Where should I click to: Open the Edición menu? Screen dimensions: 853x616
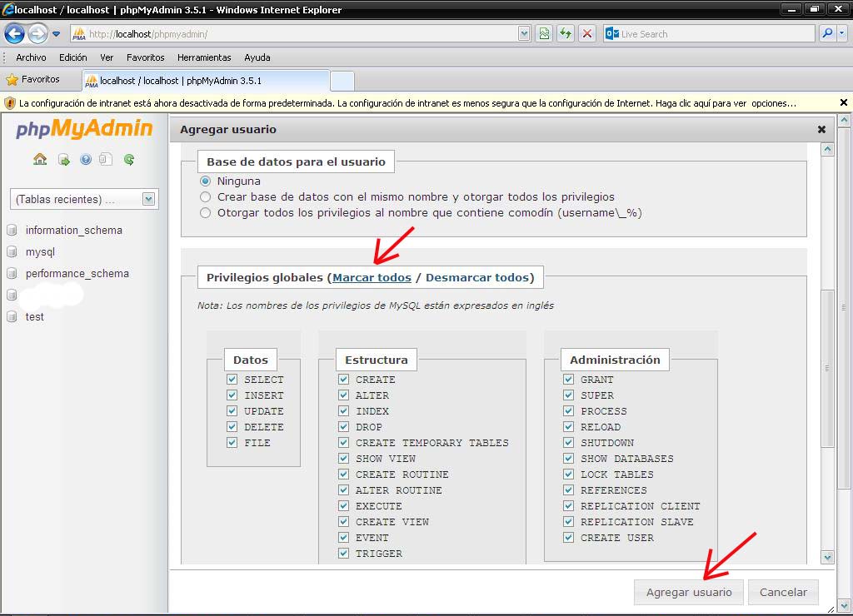click(73, 57)
